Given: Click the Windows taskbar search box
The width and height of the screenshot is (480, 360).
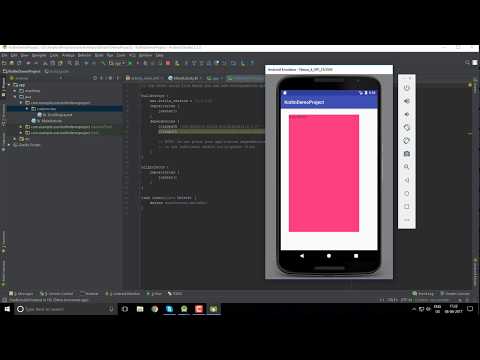Looking at the screenshot, I should pos(65,309).
